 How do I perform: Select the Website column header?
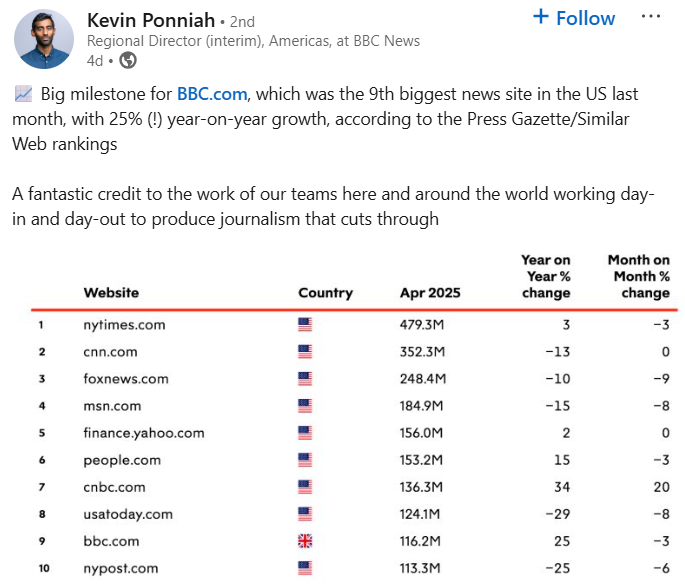click(111, 293)
